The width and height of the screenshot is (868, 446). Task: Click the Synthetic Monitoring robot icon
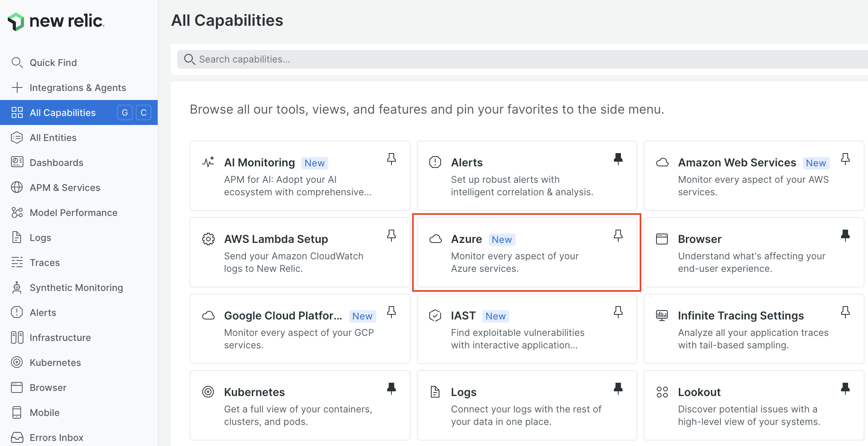(x=17, y=287)
